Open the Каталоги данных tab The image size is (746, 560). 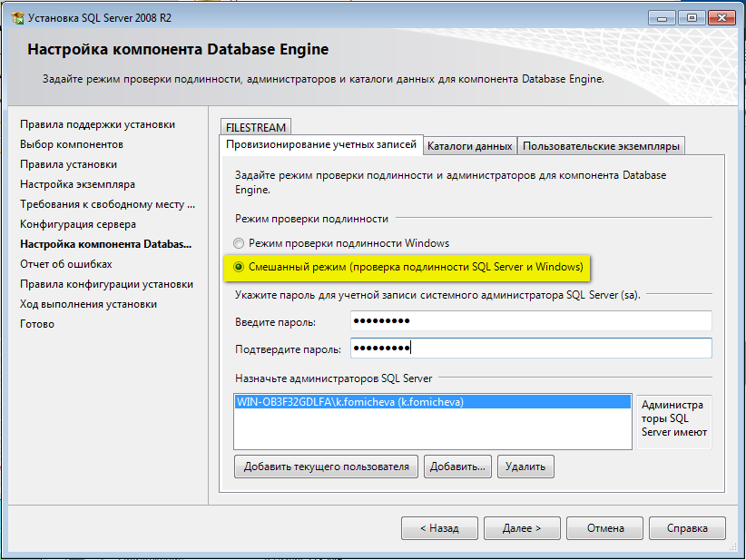coord(469,146)
